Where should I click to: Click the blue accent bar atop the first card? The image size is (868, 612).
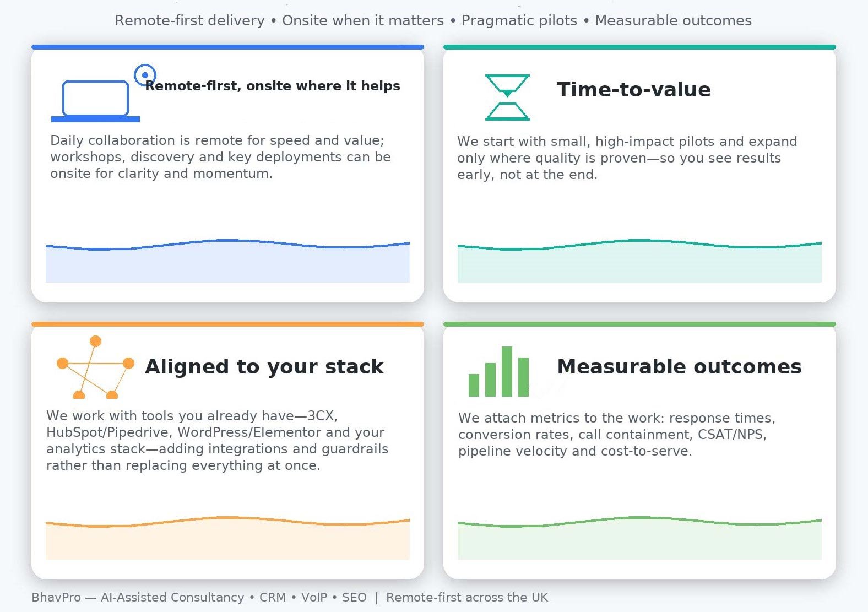click(227, 47)
